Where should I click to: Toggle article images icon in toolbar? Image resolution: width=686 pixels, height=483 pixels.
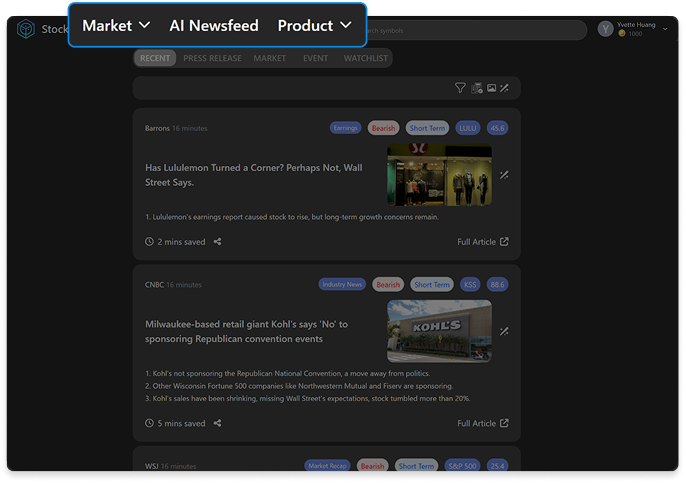tap(492, 88)
